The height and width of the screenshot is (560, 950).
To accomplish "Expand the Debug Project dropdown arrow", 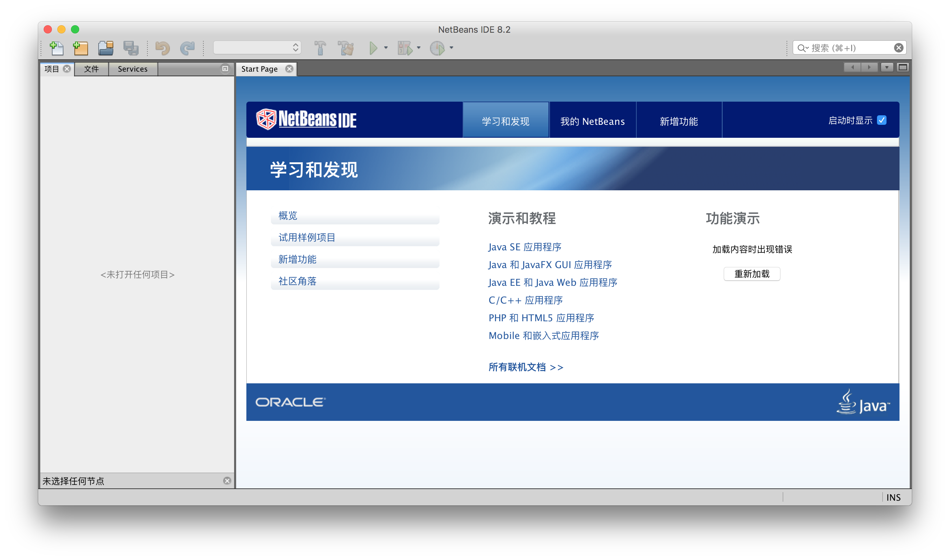I will tap(419, 48).
